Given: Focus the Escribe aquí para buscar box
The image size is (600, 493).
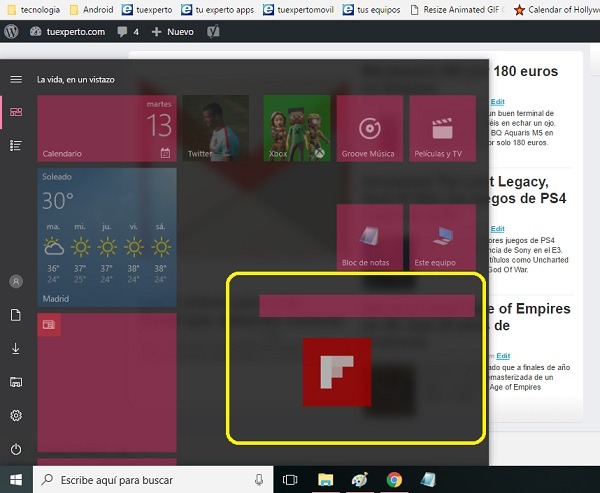Looking at the screenshot, I should click(x=153, y=480).
